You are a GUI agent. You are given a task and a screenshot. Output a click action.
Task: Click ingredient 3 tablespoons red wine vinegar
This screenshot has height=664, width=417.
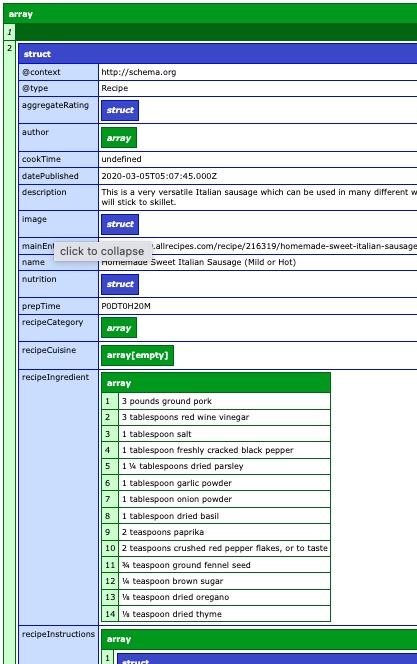tap(185, 417)
